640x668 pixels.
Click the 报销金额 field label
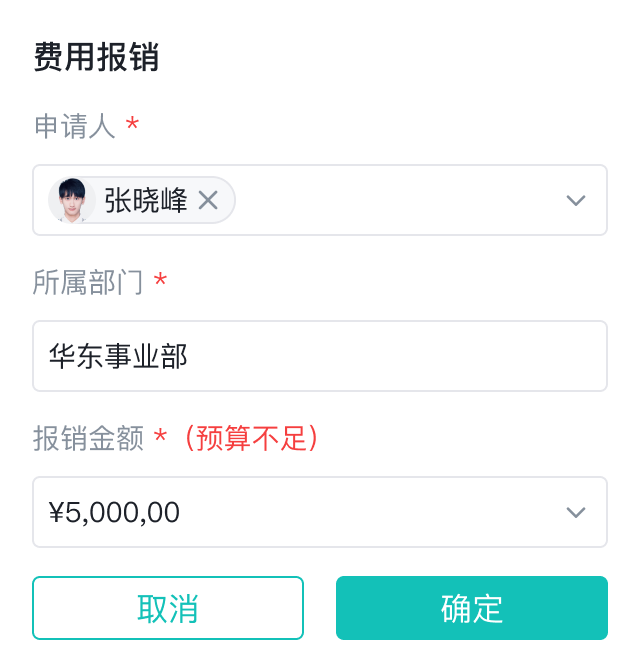pyautogui.click(x=88, y=438)
